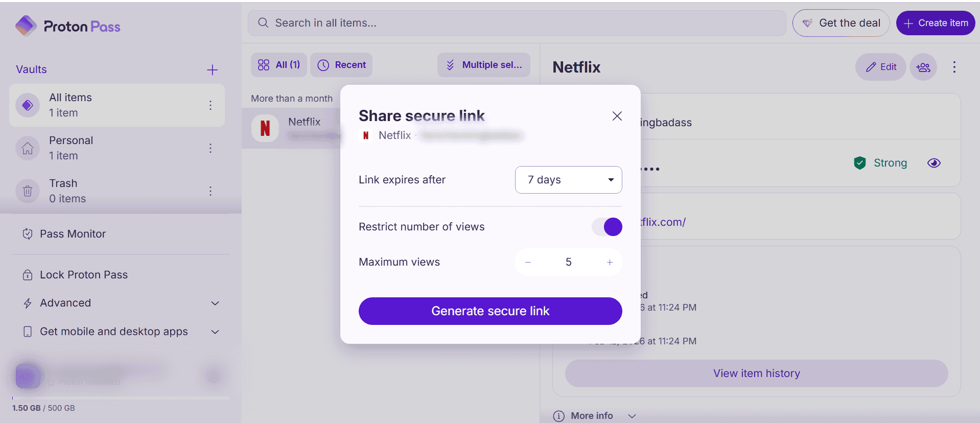980x423 pixels.
Task: Click Generate secure link button
Action: [490, 311]
